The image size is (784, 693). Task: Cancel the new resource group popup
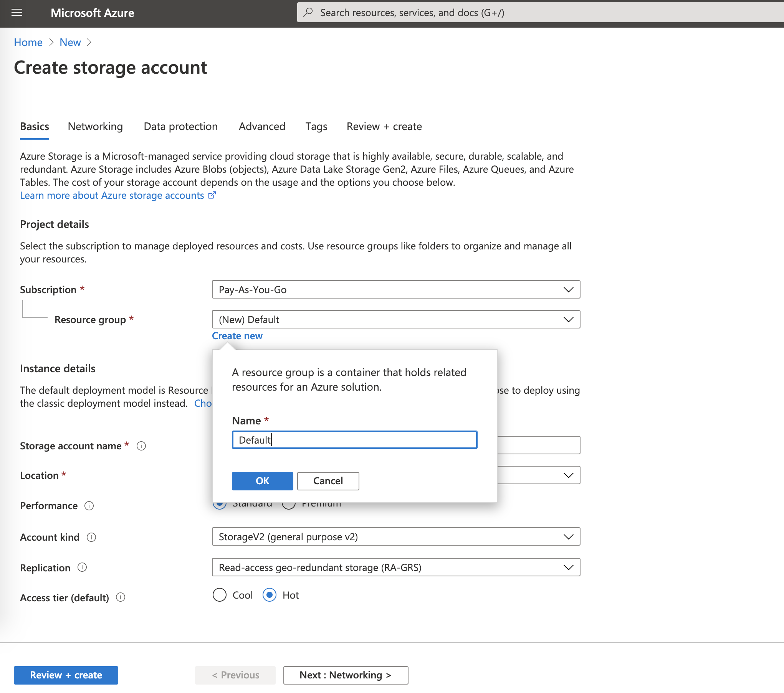click(x=328, y=481)
